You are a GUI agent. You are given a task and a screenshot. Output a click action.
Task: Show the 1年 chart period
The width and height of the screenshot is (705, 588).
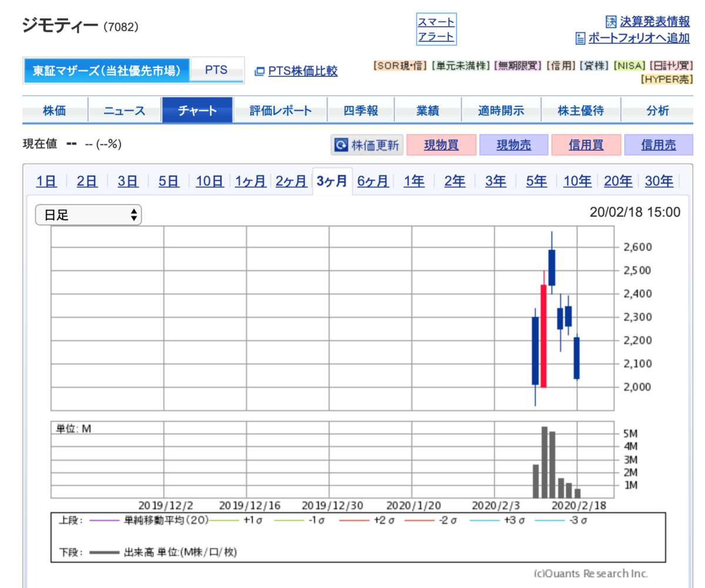coord(414,182)
